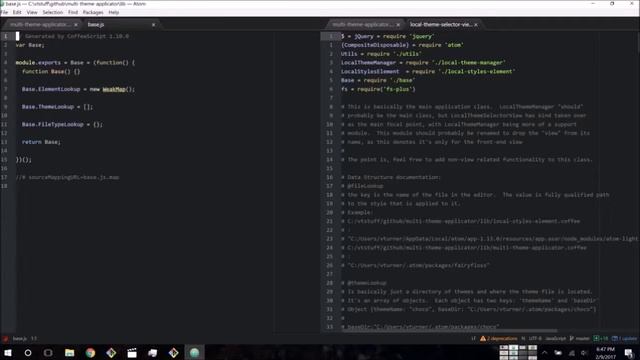
Task: Close the local-theme-selector-view tab
Action: (x=476, y=24)
